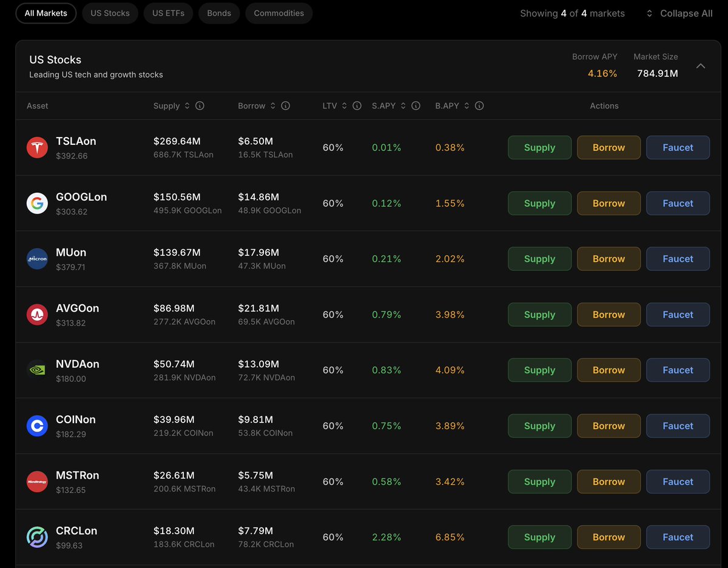Borrow GOOGLon asset
The height and width of the screenshot is (568, 728).
tap(608, 203)
